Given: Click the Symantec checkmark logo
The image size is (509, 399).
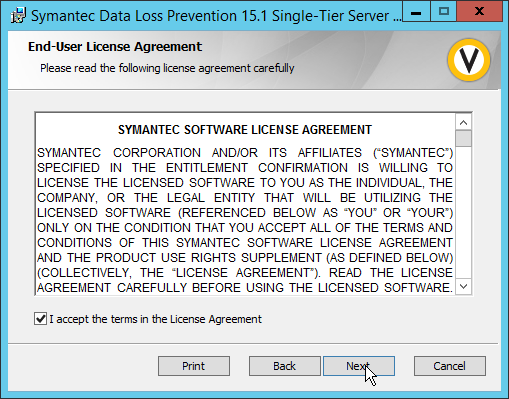Looking at the screenshot, I should pyautogui.click(x=469, y=60).
